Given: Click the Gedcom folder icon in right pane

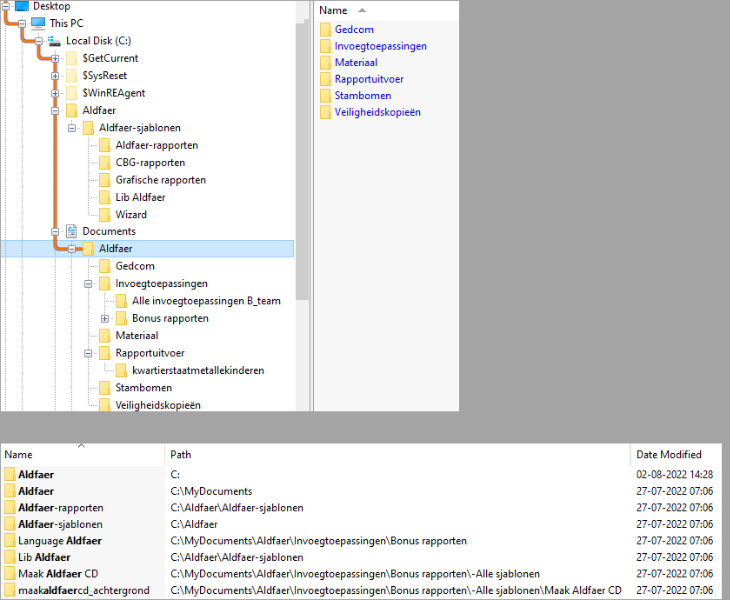Looking at the screenshot, I should (325, 30).
